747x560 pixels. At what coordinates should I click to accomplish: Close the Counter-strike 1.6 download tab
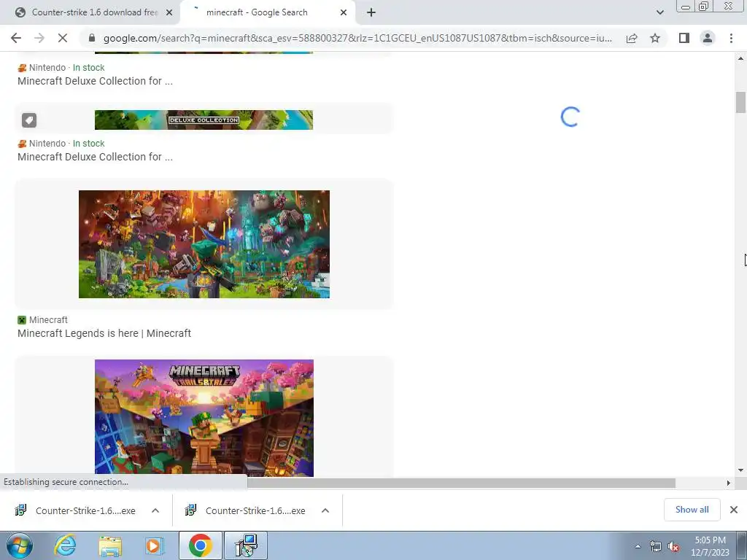click(169, 13)
